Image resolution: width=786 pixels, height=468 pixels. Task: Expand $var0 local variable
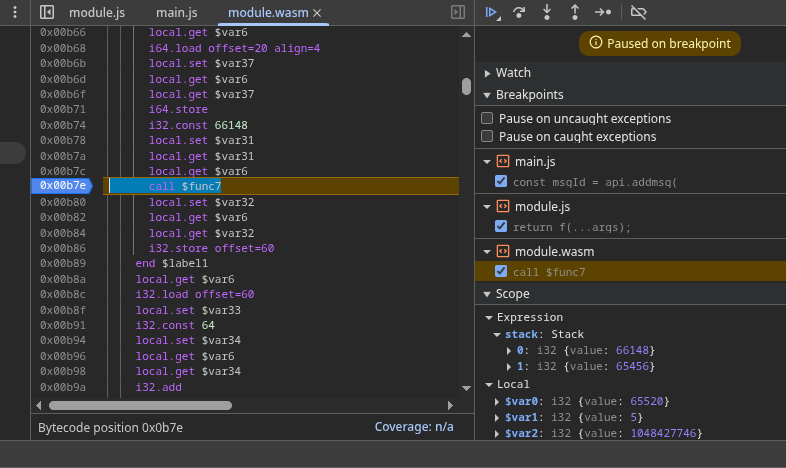click(497, 402)
